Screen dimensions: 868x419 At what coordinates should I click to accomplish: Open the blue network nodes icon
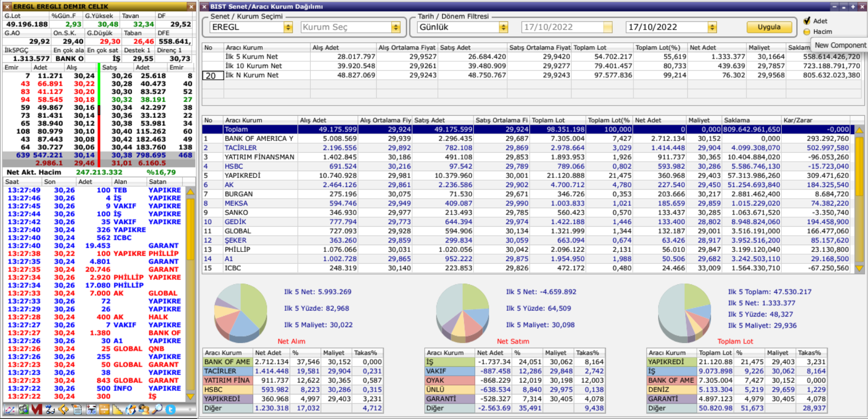(x=50, y=409)
